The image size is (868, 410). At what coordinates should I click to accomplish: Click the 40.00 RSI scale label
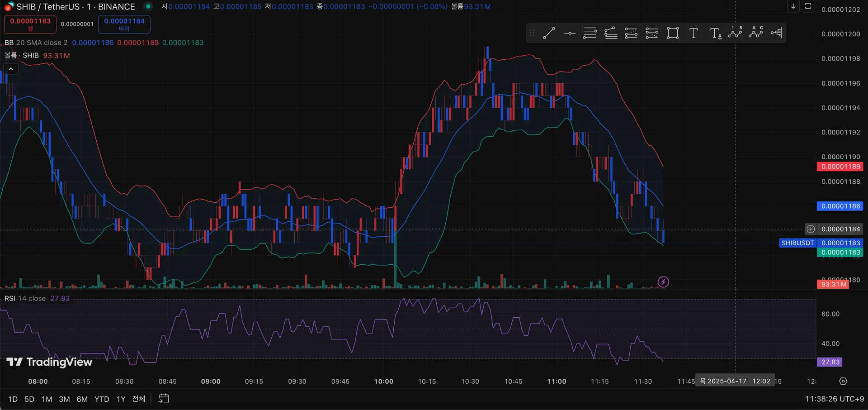(830, 343)
